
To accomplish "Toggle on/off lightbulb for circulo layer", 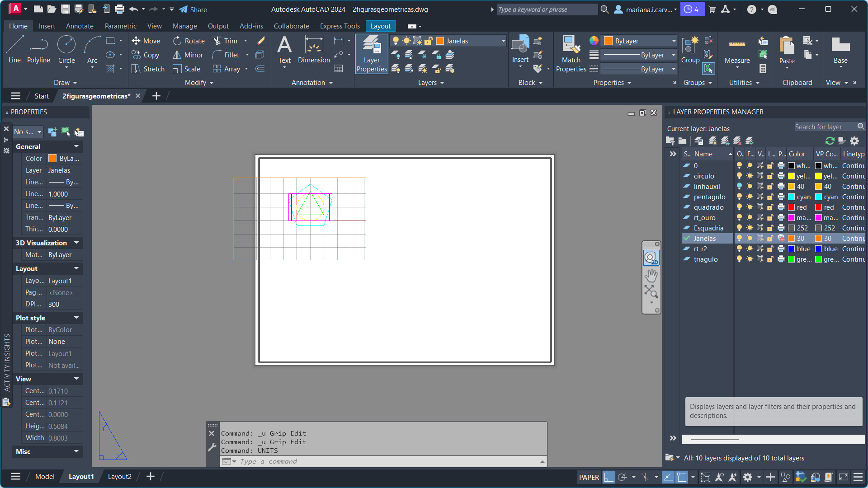I will pos(739,176).
